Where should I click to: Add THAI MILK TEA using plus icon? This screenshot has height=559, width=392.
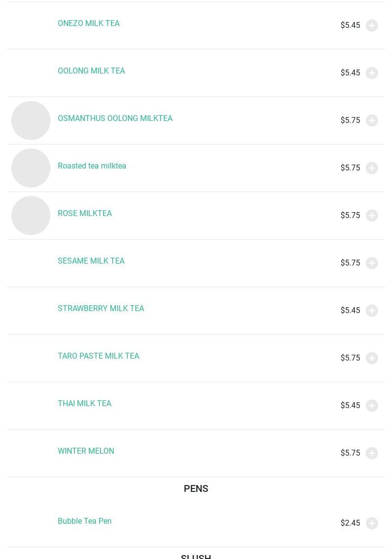[x=371, y=406]
